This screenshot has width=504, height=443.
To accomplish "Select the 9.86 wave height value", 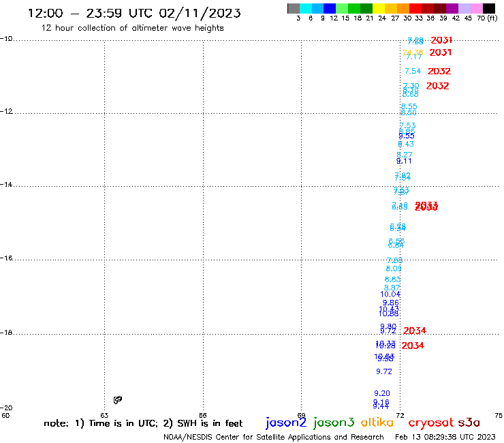I will (x=390, y=303).
